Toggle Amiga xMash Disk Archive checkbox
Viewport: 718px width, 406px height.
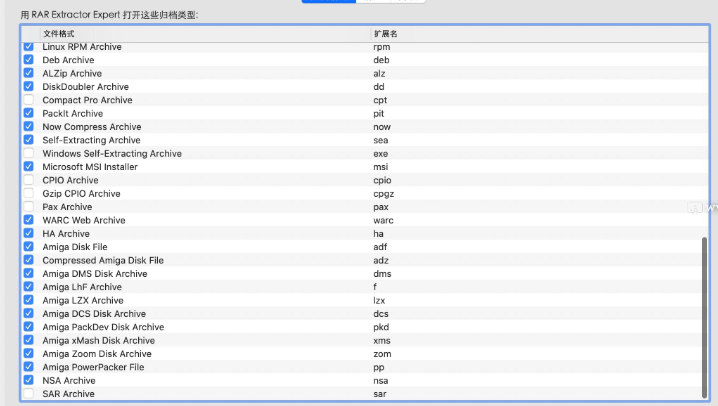click(28, 340)
